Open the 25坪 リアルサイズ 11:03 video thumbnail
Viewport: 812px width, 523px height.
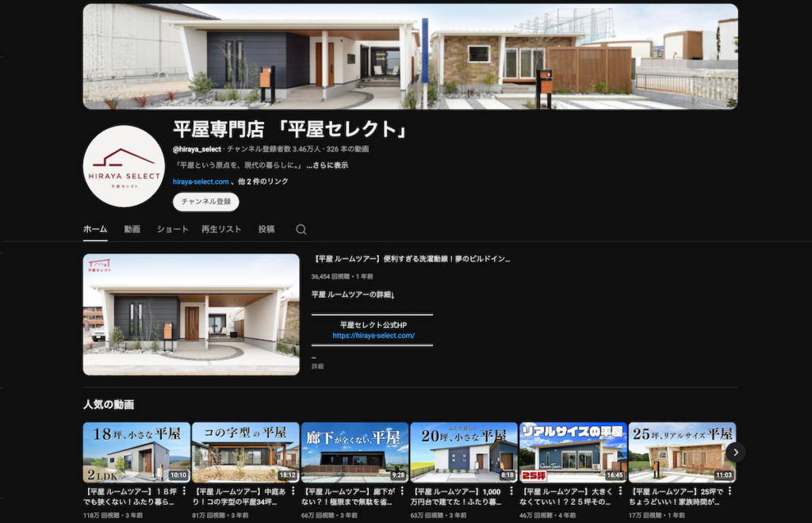pyautogui.click(x=682, y=452)
